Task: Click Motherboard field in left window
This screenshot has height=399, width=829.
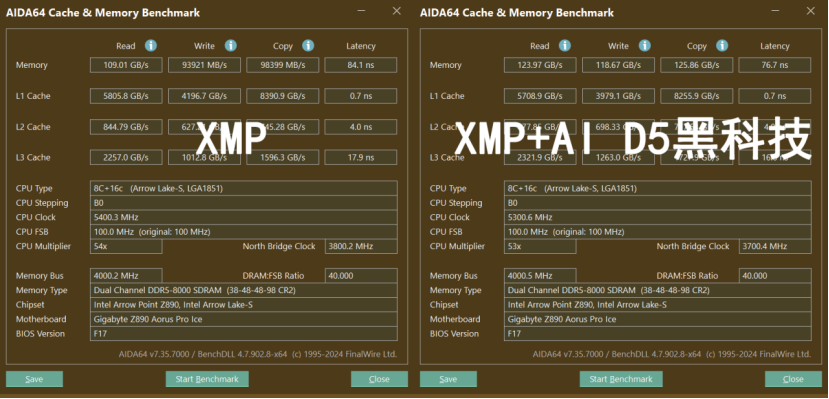Action: pos(244,319)
